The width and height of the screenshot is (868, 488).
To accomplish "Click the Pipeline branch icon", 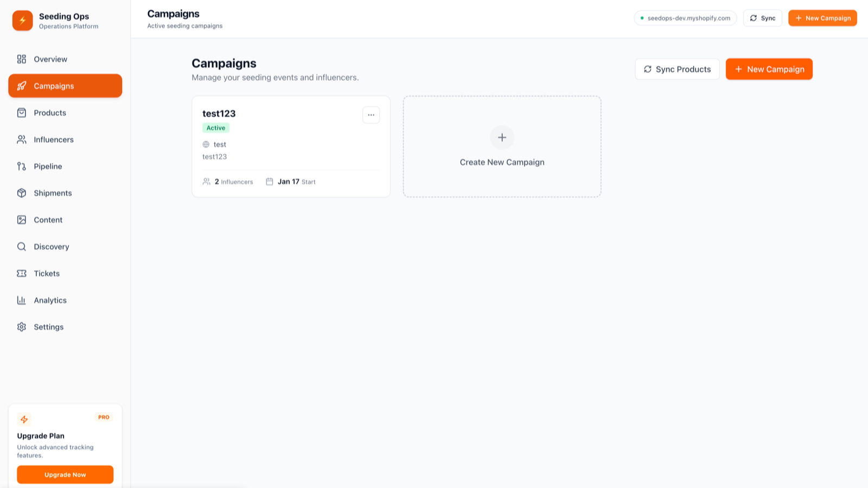I will 22,166.
